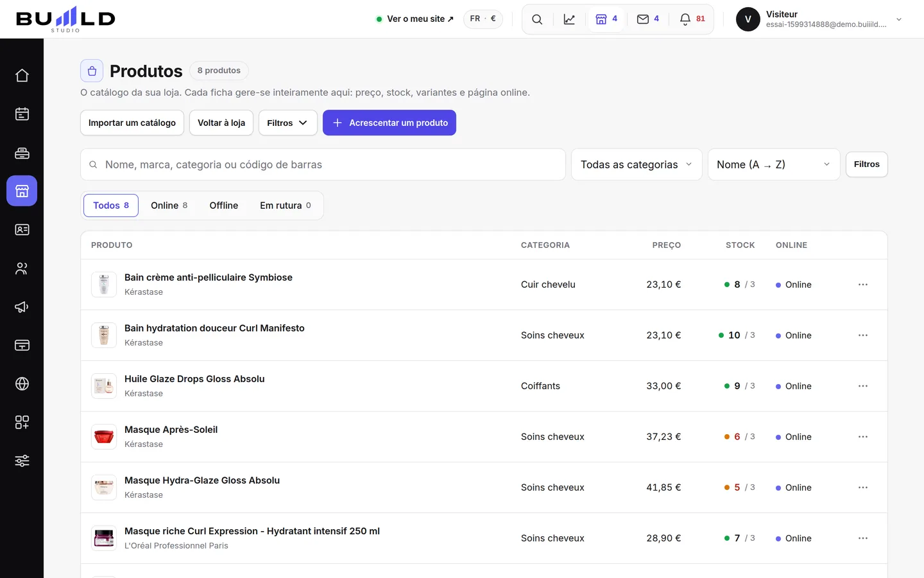Click the 28,90 € price cell

pyautogui.click(x=663, y=538)
